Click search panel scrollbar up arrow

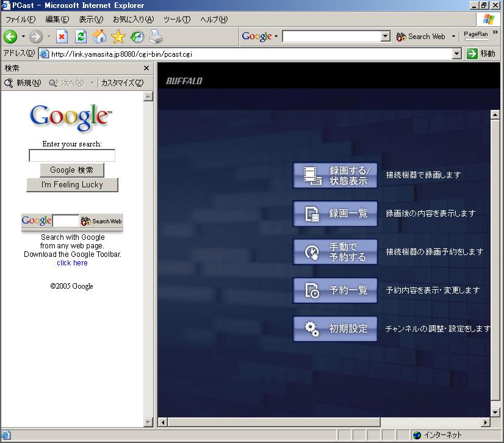point(148,96)
